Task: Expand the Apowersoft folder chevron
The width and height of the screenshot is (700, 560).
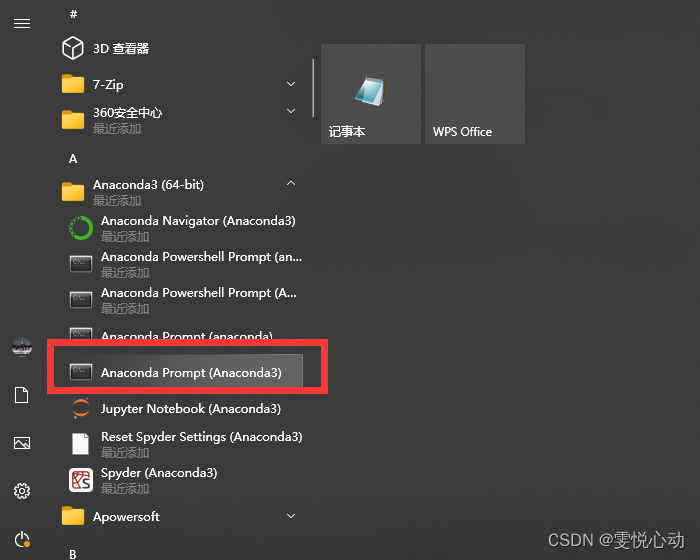Action: tap(291, 516)
